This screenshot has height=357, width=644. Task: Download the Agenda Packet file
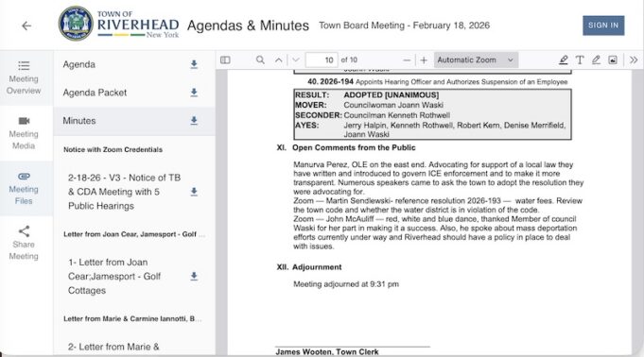tap(194, 93)
